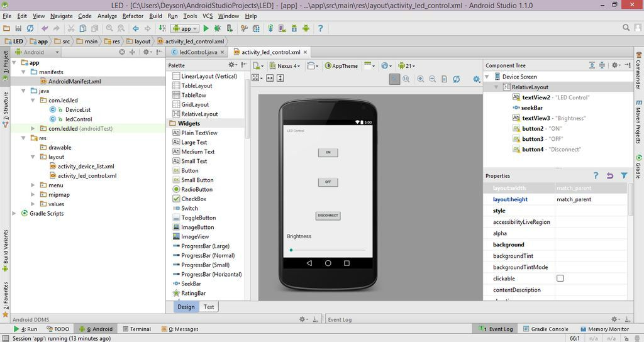644x342 pixels.
Task: Open the Terminal tool window
Action: tap(136, 329)
